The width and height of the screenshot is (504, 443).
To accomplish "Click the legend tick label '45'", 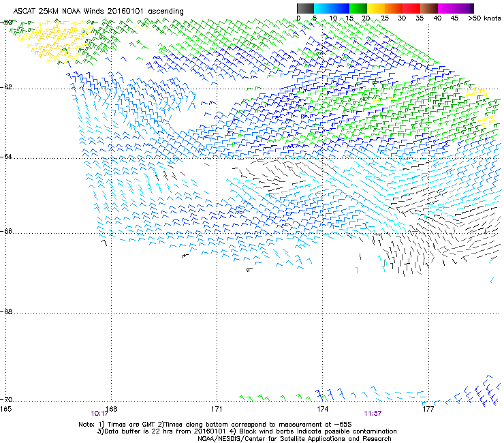I will tap(454, 18).
